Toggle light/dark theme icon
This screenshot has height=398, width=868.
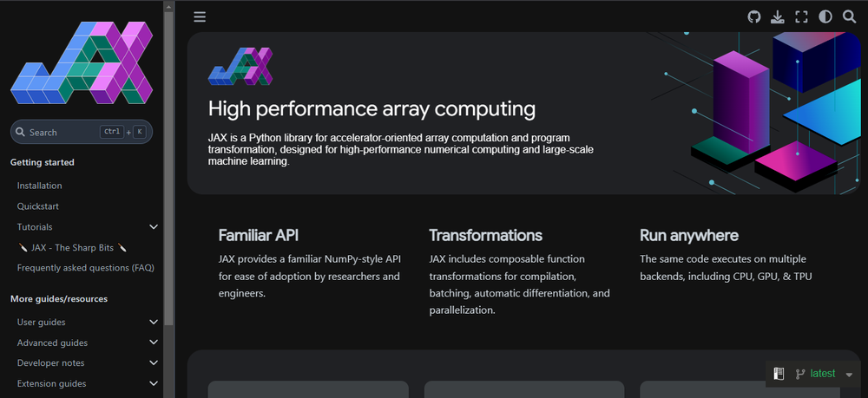[x=825, y=17]
